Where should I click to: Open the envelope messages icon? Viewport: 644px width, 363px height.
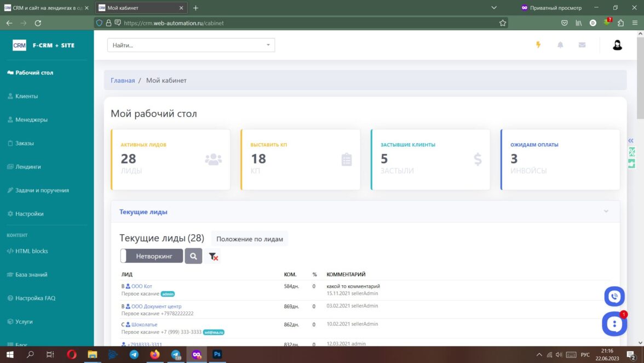pos(582,45)
